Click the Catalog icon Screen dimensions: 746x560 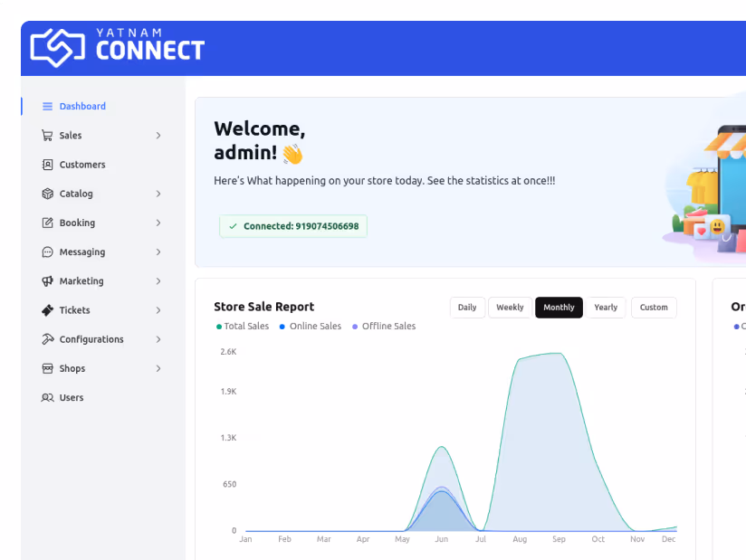(47, 194)
